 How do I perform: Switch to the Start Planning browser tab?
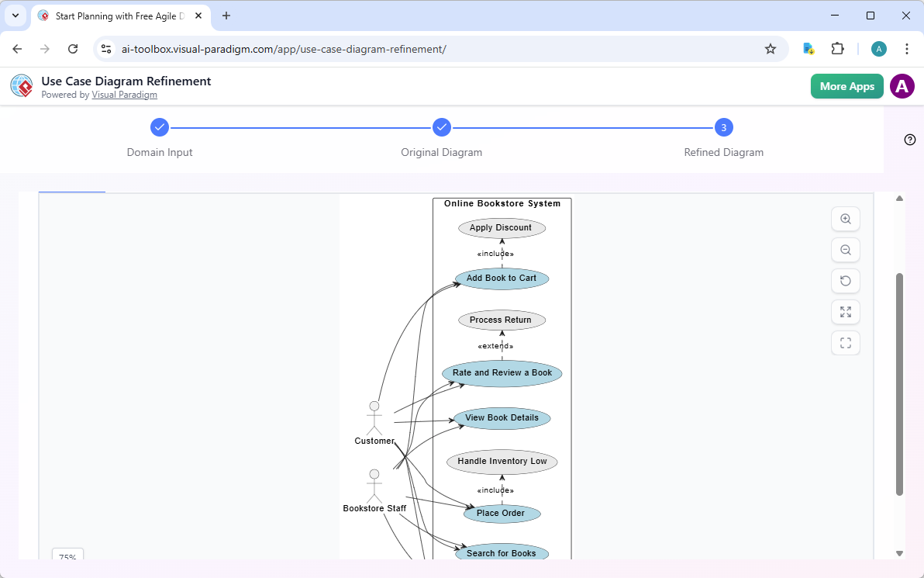tap(116, 16)
